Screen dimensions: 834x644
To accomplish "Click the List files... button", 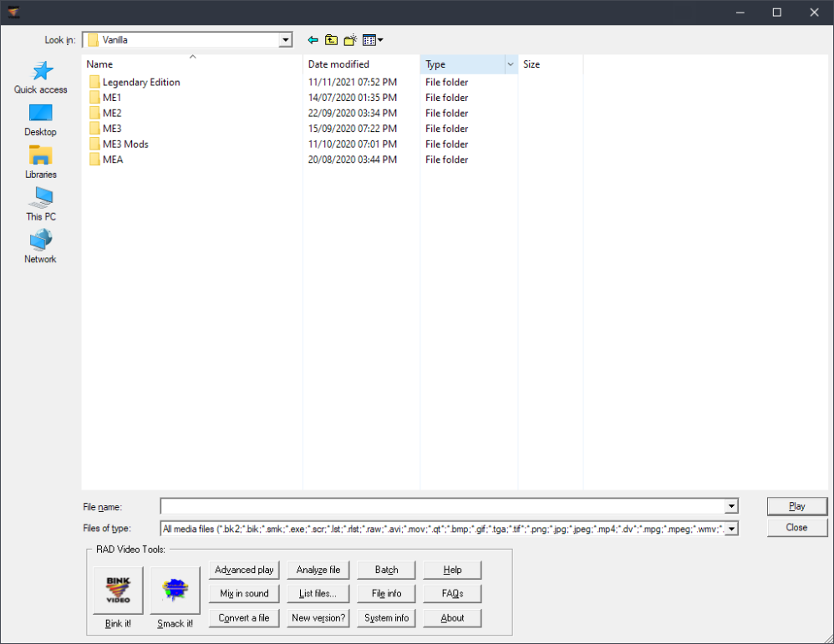I will [x=318, y=594].
